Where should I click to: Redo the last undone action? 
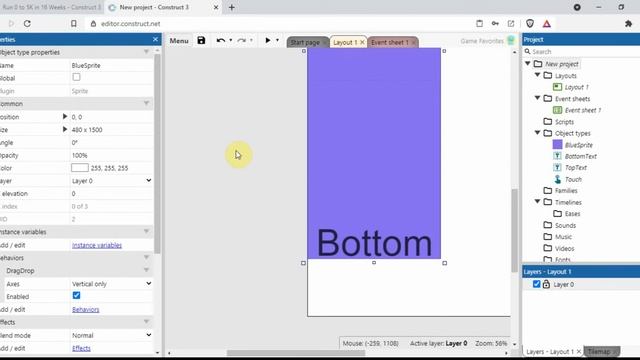[x=242, y=40]
